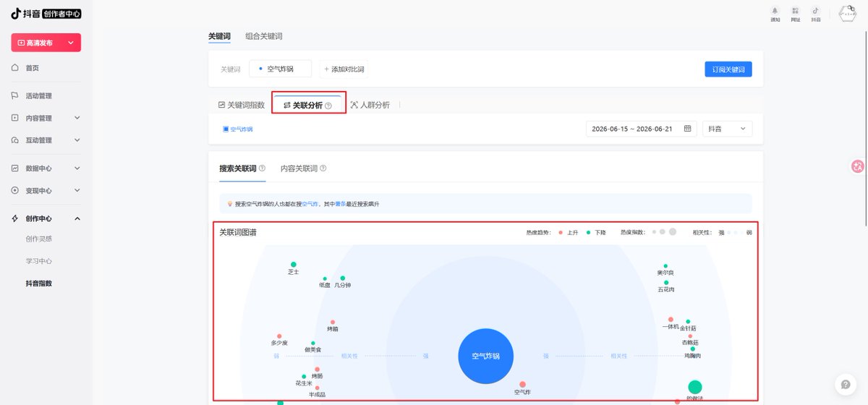Select the 芝士 node in graph
Screen dimensions: 868x405
293,265
